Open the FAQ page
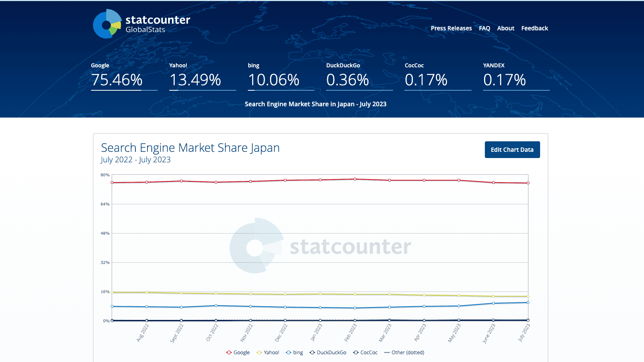 [484, 28]
